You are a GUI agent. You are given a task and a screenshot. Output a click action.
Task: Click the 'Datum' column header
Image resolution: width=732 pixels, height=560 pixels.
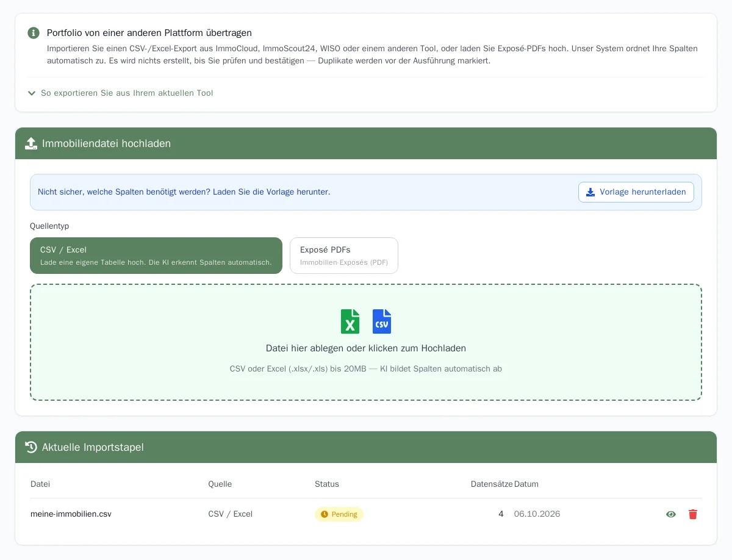coord(526,484)
